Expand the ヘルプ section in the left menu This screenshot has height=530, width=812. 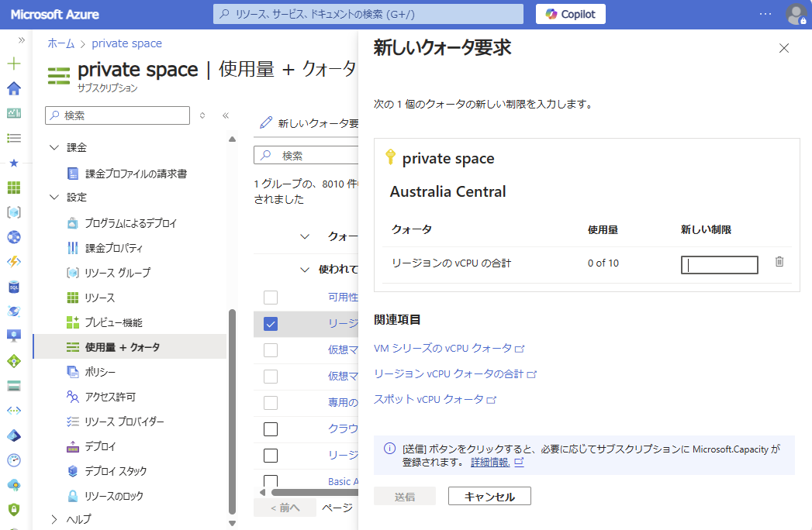tap(53, 519)
